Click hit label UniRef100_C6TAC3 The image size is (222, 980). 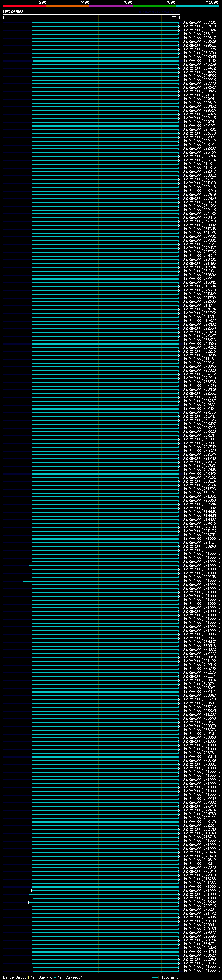[x=199, y=183]
